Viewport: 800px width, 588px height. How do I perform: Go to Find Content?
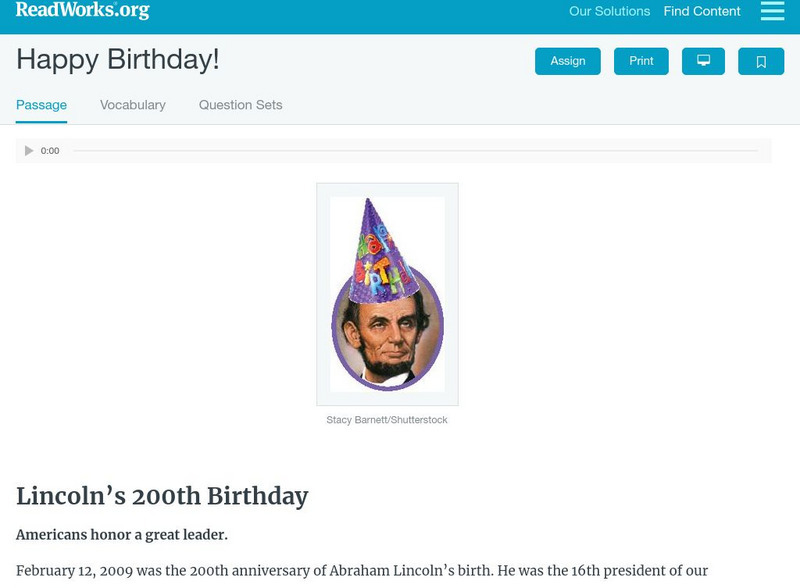click(702, 12)
